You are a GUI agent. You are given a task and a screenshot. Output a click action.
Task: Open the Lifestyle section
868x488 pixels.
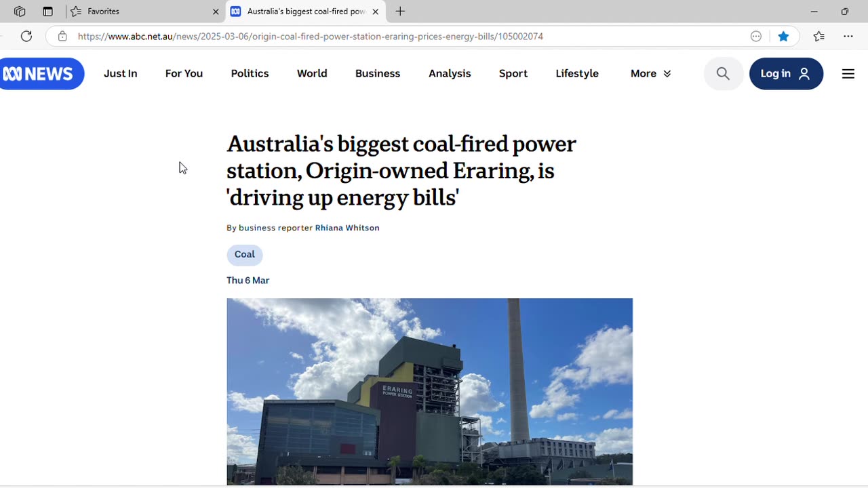coord(577,74)
